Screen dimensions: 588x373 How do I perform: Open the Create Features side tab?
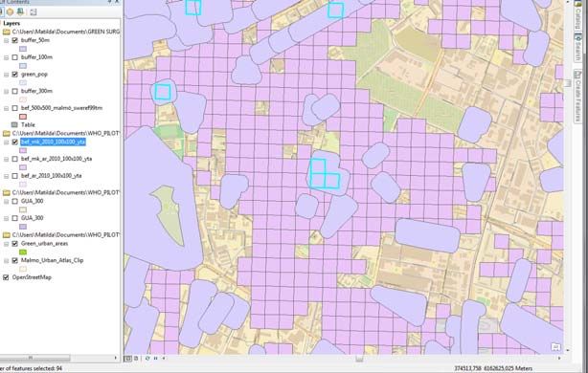(x=577, y=97)
